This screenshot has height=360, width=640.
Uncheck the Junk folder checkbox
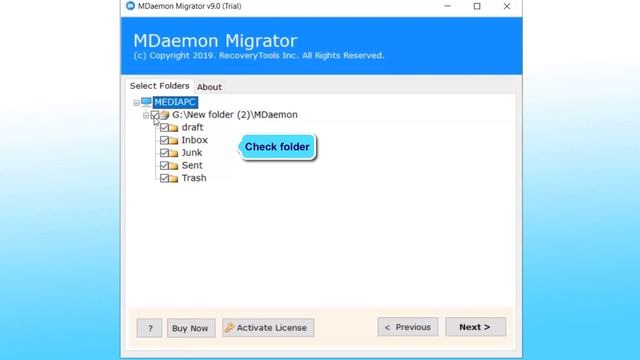tap(164, 153)
